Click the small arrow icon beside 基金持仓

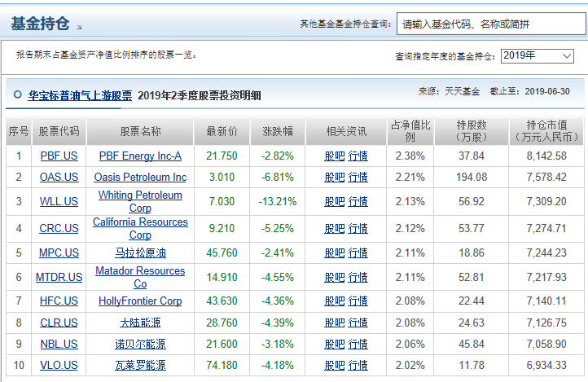point(79,27)
